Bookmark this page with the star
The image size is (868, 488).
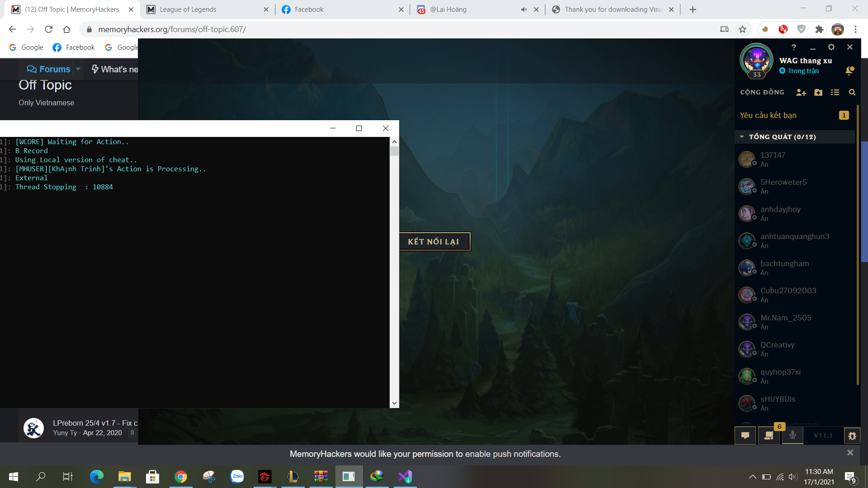tap(742, 29)
